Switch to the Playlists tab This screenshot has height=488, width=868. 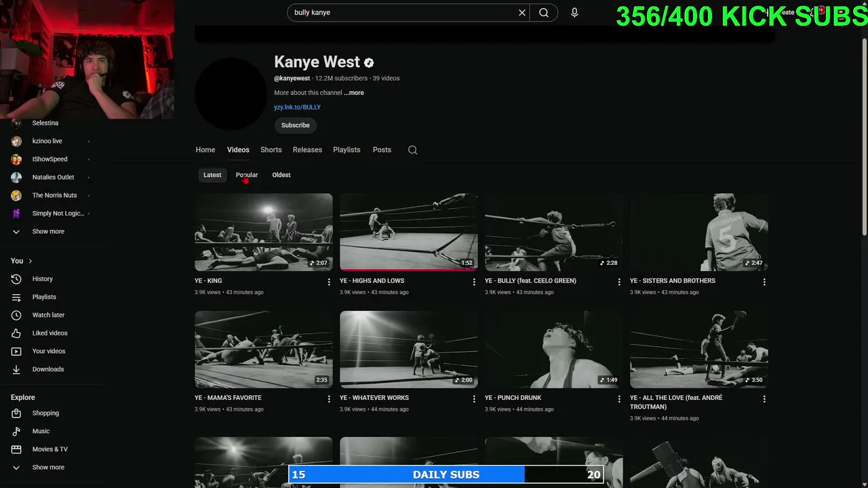[347, 150]
